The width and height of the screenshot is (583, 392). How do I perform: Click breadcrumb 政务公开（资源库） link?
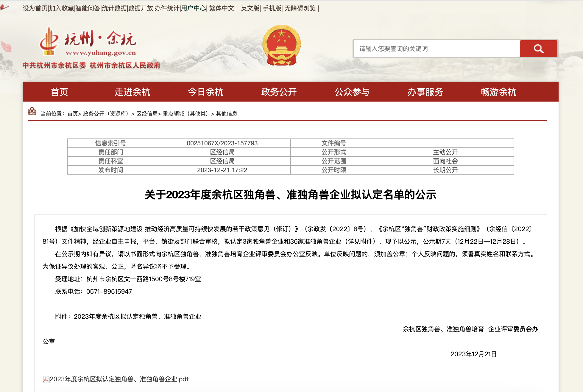click(x=107, y=114)
